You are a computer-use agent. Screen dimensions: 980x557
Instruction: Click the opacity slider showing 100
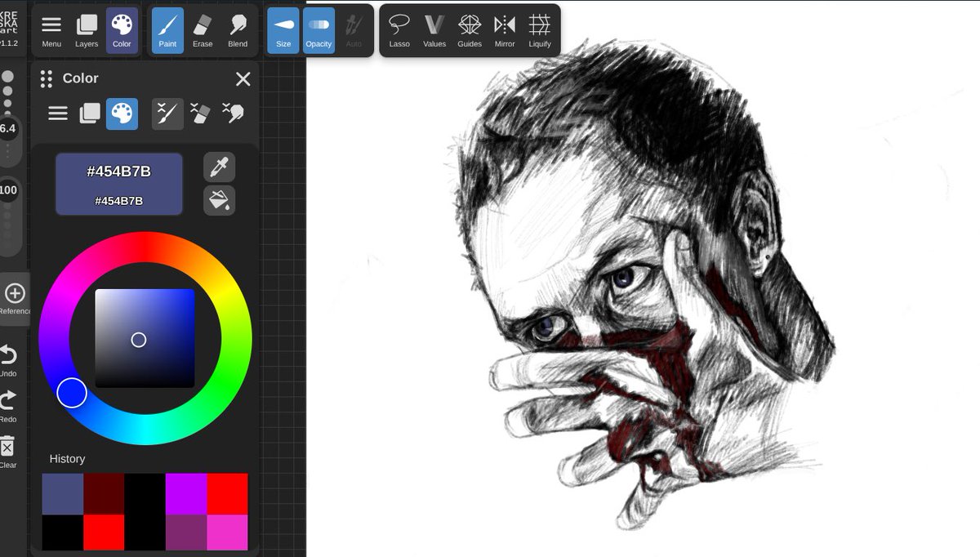pos(8,190)
